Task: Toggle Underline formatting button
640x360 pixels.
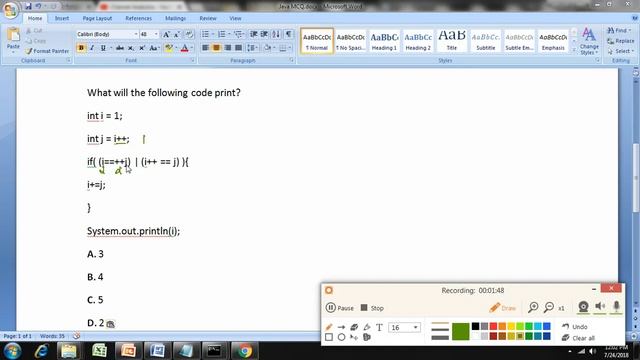Action: tap(103, 48)
